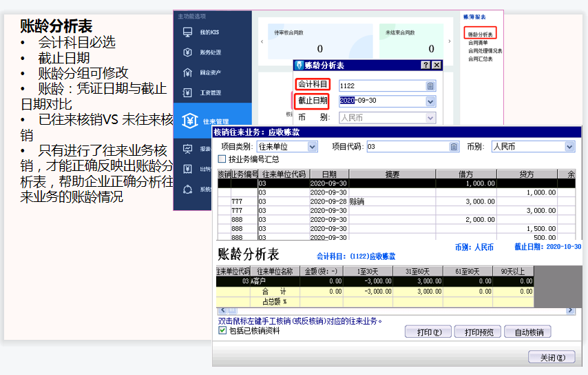The width and height of the screenshot is (588, 375).
Task: Click the horizontal scrollbar left arrow in 账龄分析表 grid
Action: point(223,310)
